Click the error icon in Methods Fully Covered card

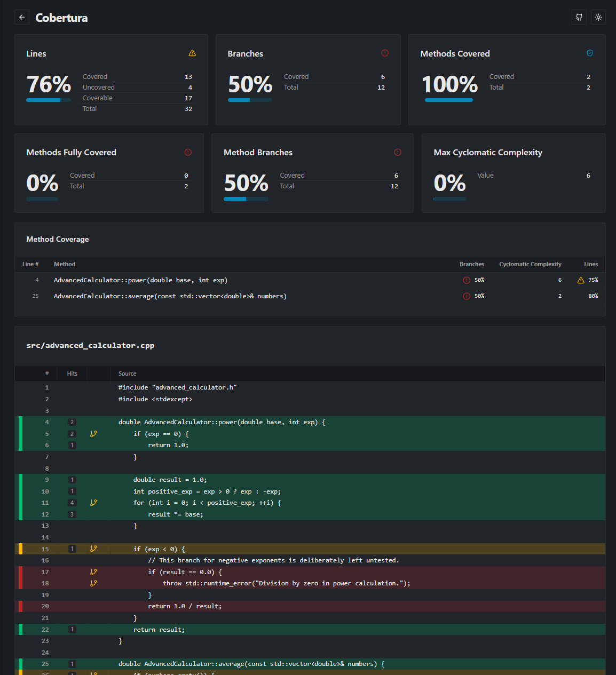188,152
